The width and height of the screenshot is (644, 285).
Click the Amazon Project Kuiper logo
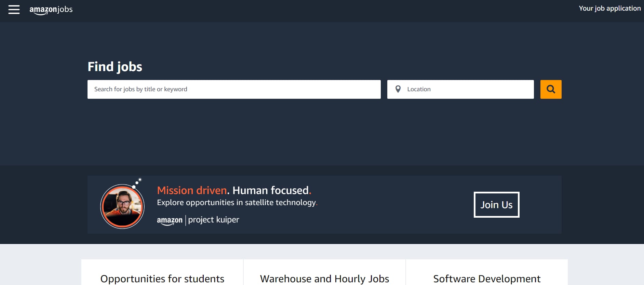click(198, 220)
